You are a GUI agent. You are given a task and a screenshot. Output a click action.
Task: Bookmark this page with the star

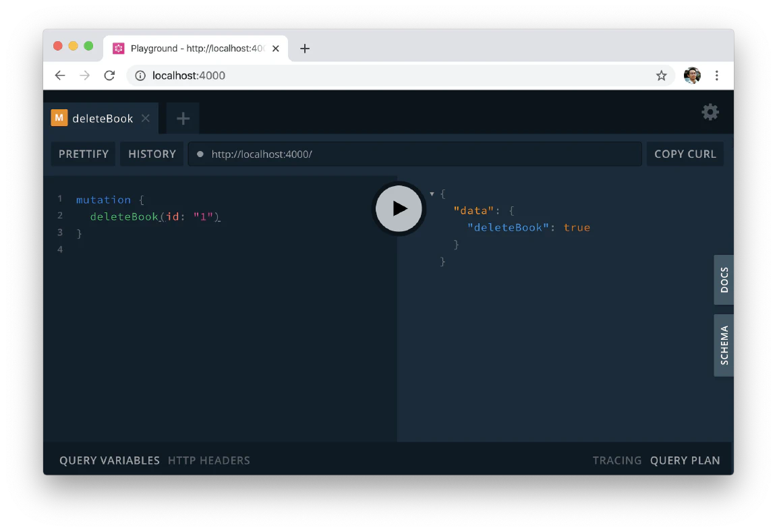(661, 76)
